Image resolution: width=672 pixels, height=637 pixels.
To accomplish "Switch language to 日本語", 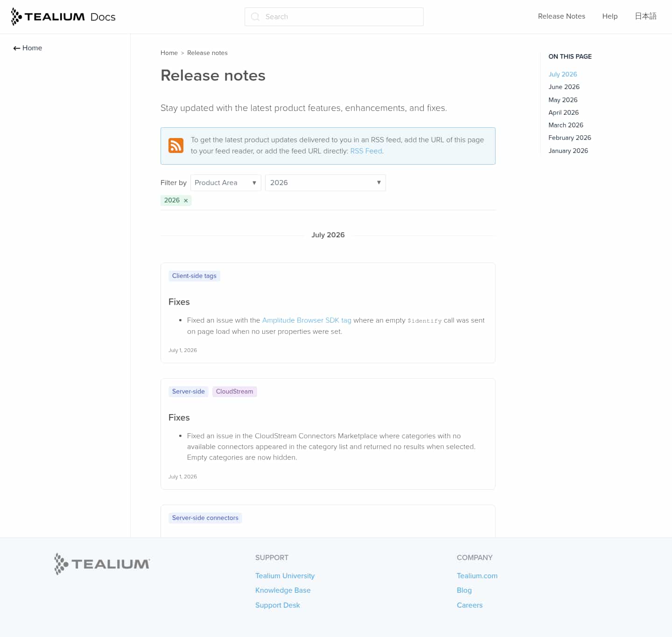I will point(645,16).
